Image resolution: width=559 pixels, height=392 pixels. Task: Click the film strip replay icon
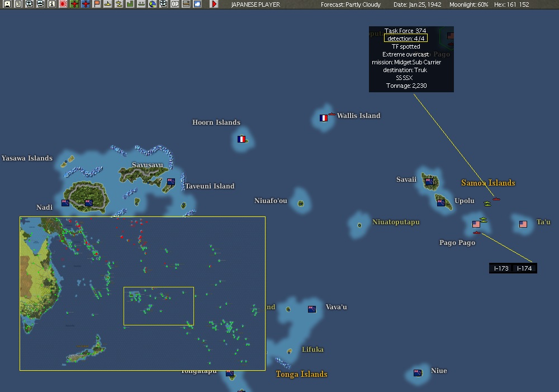[x=186, y=4]
